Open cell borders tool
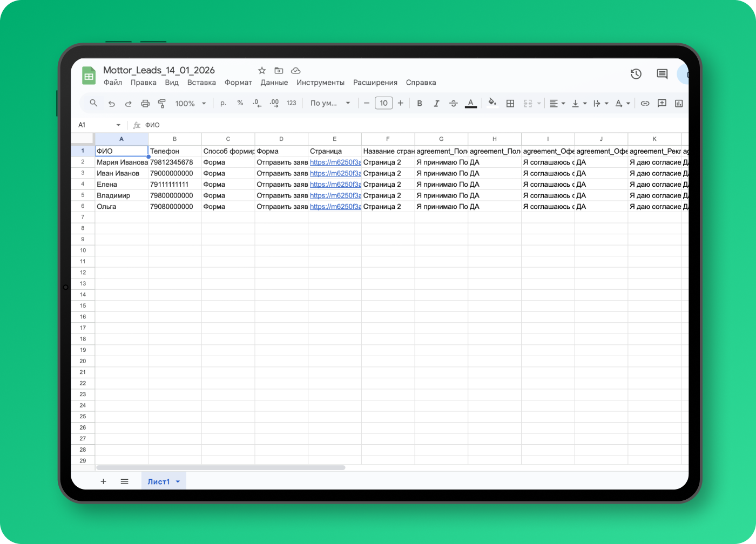This screenshot has width=756, height=544. pyautogui.click(x=510, y=104)
